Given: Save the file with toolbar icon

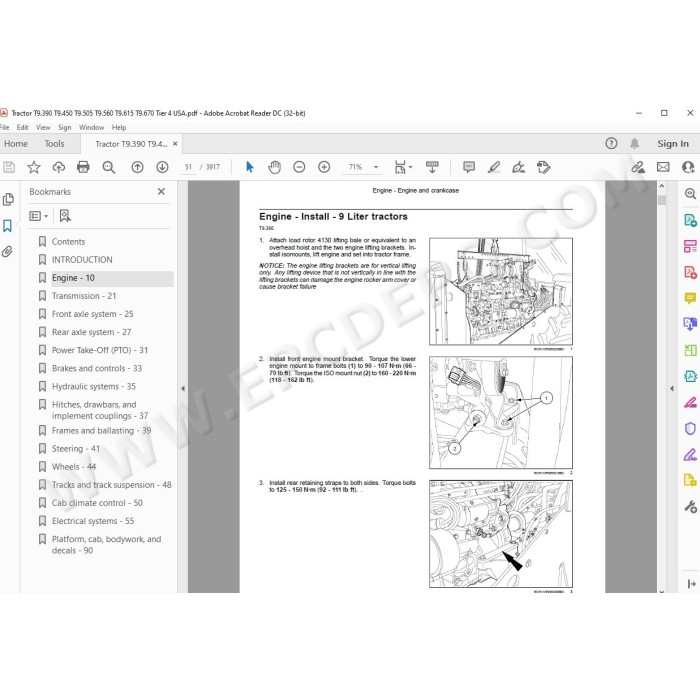Looking at the screenshot, I should (9, 167).
